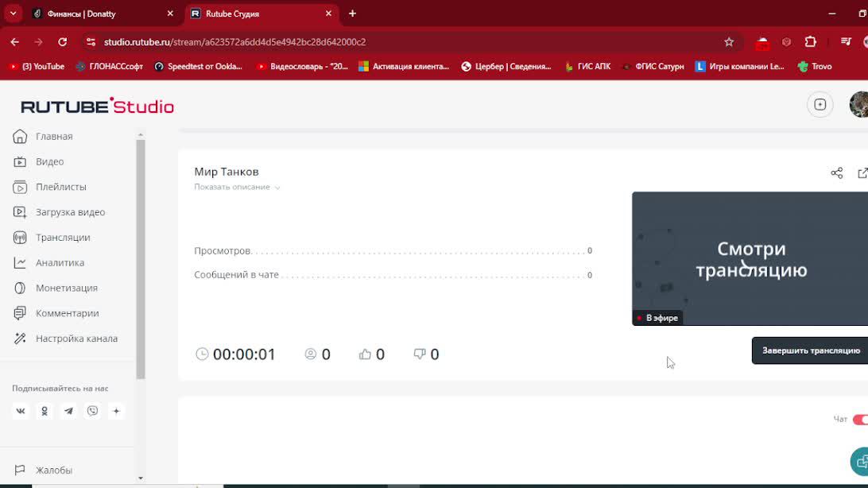The width and height of the screenshot is (868, 488).
Task: Open browser extensions puzzle icon
Action: coord(811,42)
